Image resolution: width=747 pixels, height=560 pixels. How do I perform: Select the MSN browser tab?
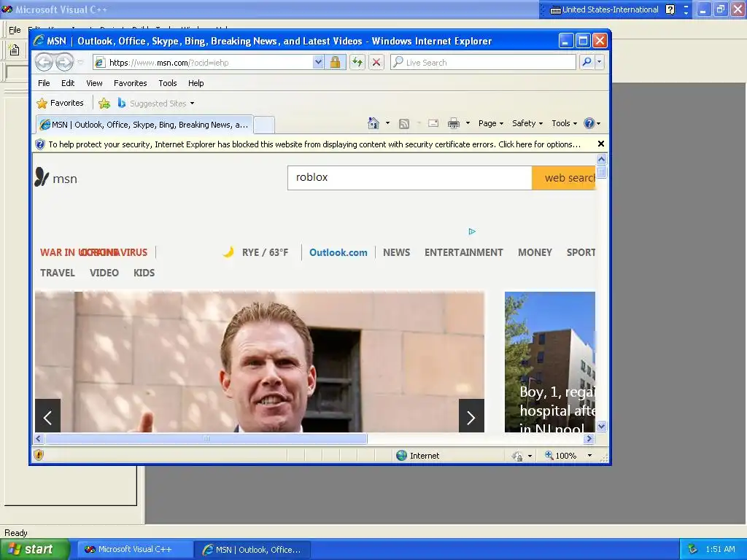point(145,125)
